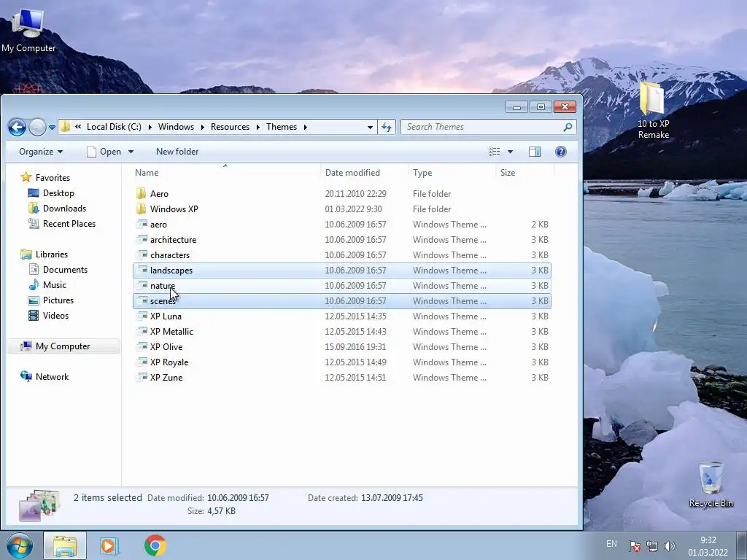Image resolution: width=747 pixels, height=560 pixels.
Task: Open the recent pages dropdown arrow
Action: [52, 128]
